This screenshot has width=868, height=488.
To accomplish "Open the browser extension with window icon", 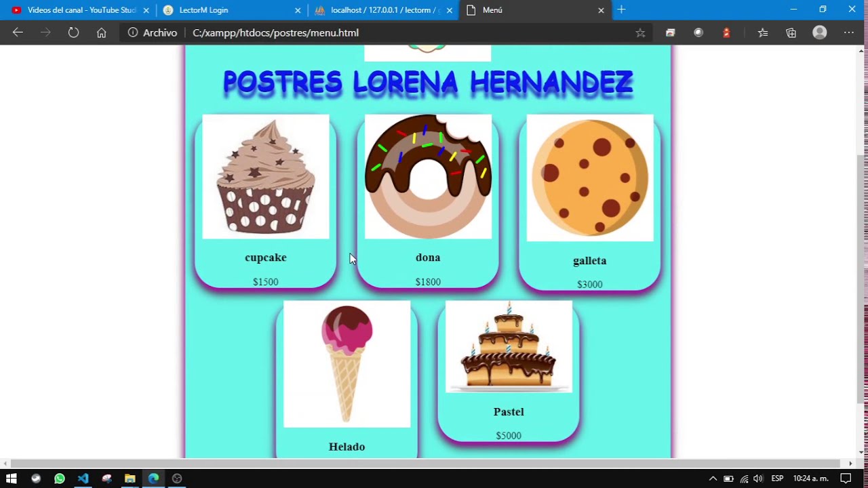I will 670,33.
